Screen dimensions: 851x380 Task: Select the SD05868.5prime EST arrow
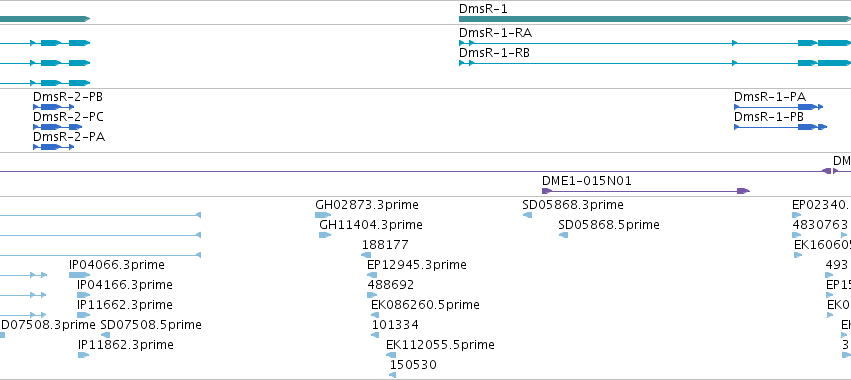(563, 235)
